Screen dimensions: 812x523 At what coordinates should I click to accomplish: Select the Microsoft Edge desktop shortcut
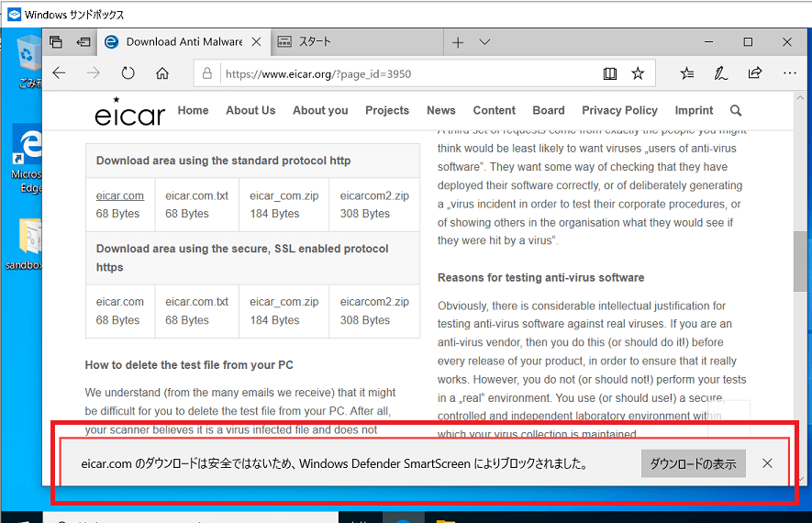27,159
